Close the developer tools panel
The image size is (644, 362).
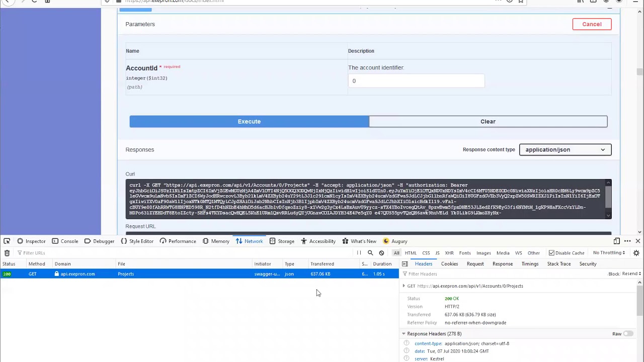click(x=637, y=241)
